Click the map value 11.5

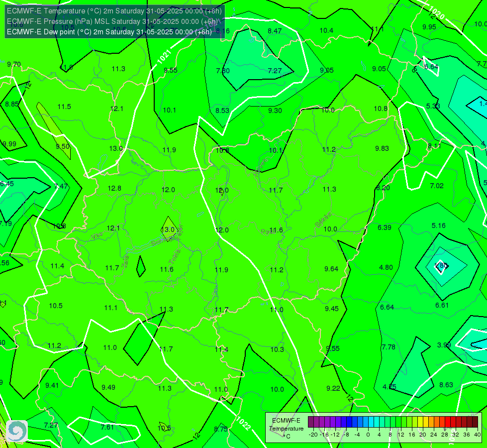tap(64, 107)
